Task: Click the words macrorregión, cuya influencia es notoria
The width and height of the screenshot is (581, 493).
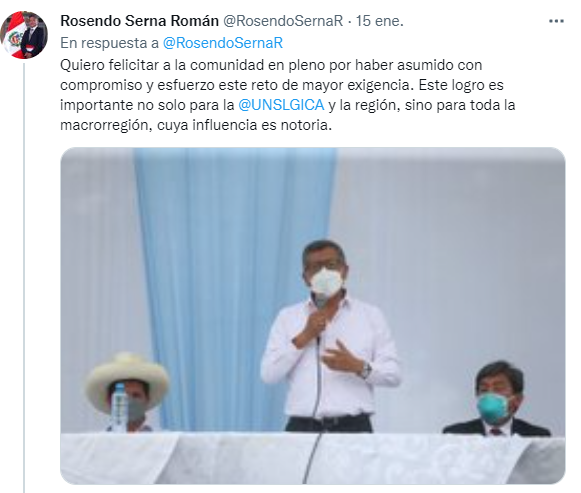Action: pyautogui.click(x=196, y=125)
